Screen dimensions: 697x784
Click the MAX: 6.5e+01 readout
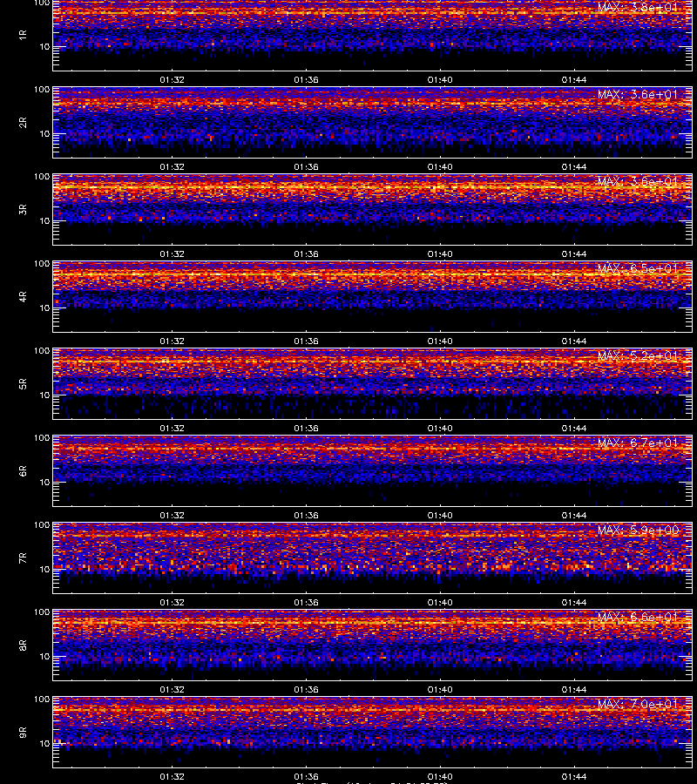[638, 268]
